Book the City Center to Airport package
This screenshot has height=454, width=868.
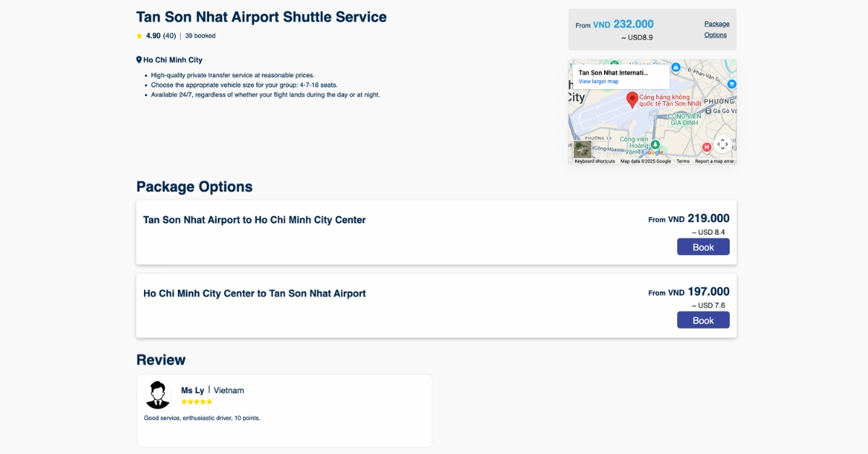pos(703,320)
